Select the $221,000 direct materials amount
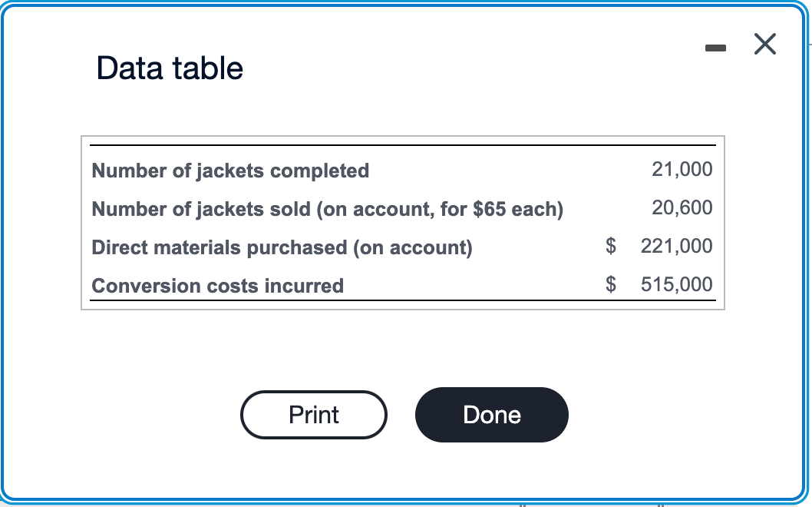 [675, 246]
